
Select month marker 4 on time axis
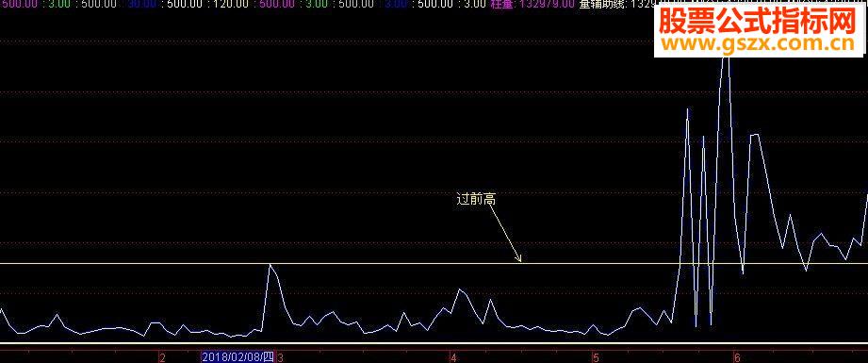point(453,357)
